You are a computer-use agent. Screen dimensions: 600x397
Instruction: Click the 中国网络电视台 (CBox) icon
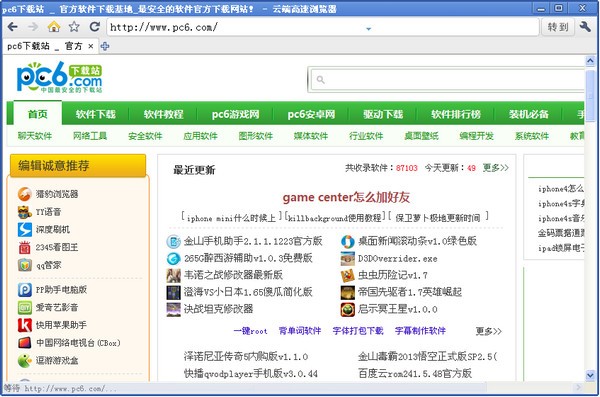24,343
